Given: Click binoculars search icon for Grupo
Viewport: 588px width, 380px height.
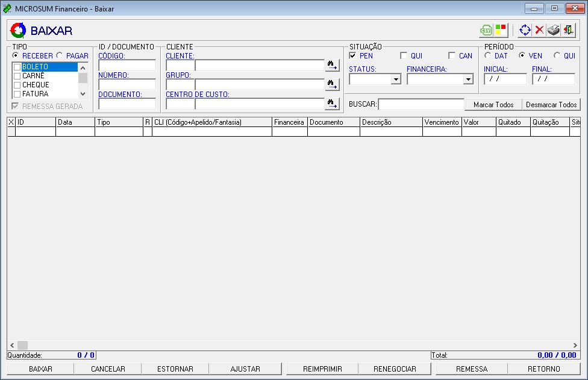Looking at the screenshot, I should 333,84.
